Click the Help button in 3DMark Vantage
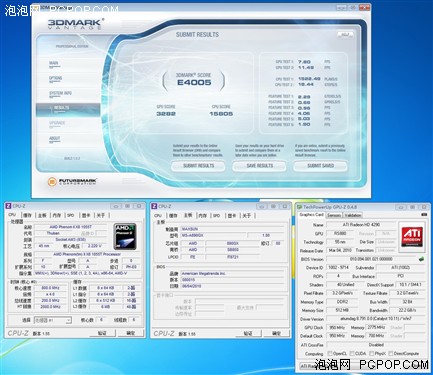The width and height of the screenshot is (433, 375). point(345,35)
